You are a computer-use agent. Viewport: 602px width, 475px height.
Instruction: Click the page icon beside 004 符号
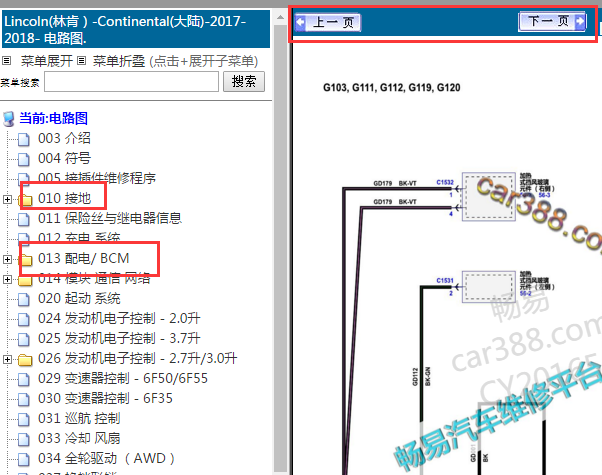coord(24,159)
